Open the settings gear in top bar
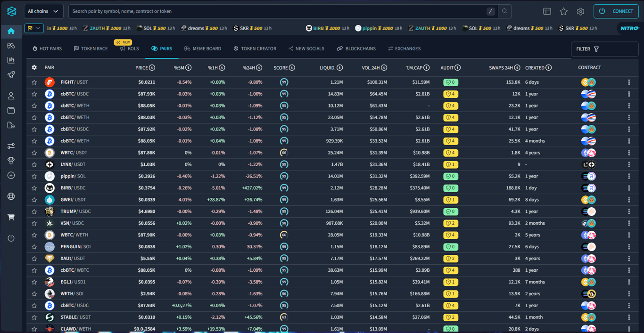This screenshot has height=333, width=644. click(580, 11)
